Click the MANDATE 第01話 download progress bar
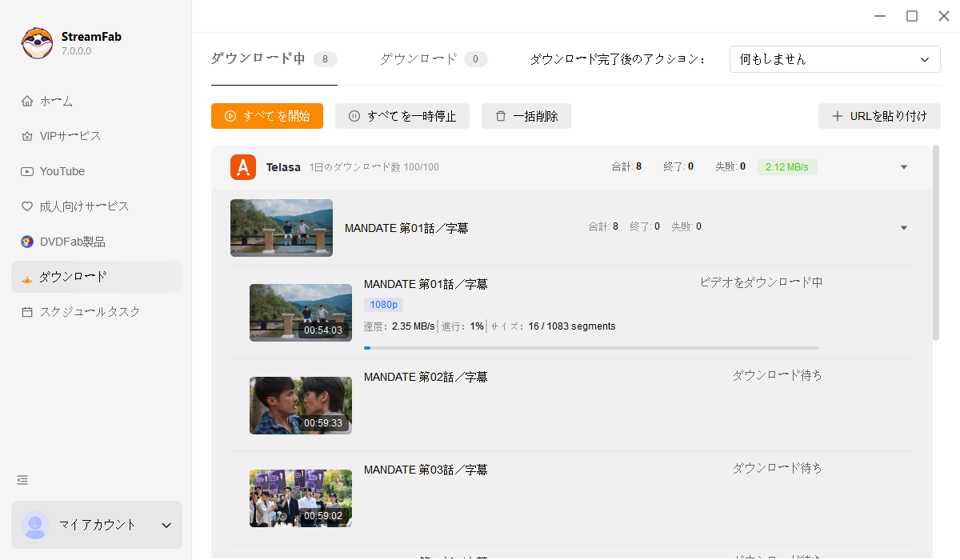This screenshot has width=960, height=560. pos(591,348)
